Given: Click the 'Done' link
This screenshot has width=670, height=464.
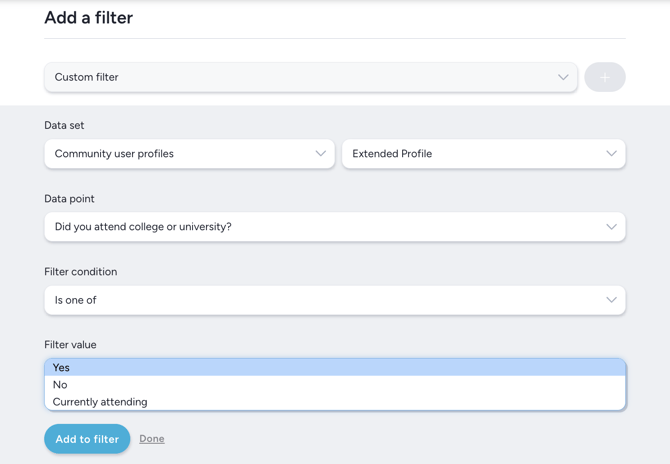Looking at the screenshot, I should pyautogui.click(x=152, y=439).
